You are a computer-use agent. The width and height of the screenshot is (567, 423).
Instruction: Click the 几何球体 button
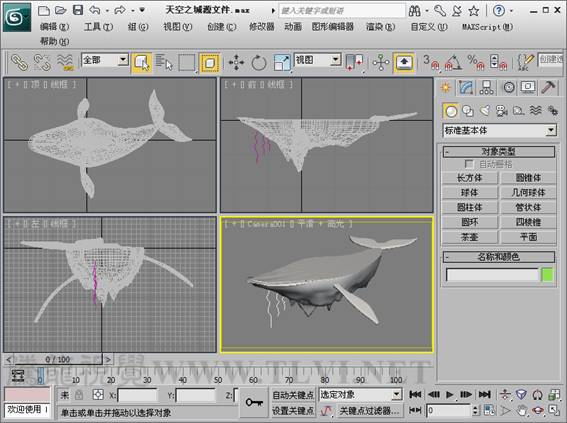[528, 193]
